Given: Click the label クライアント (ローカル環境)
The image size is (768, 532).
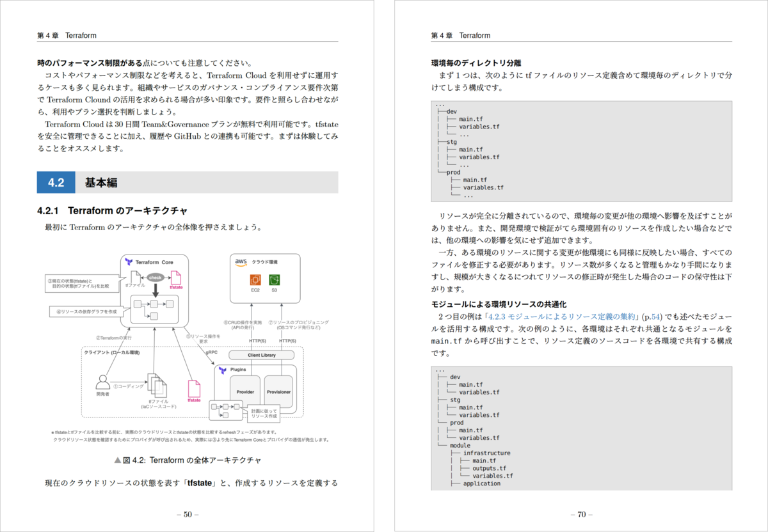Looking at the screenshot, I should (112, 352).
